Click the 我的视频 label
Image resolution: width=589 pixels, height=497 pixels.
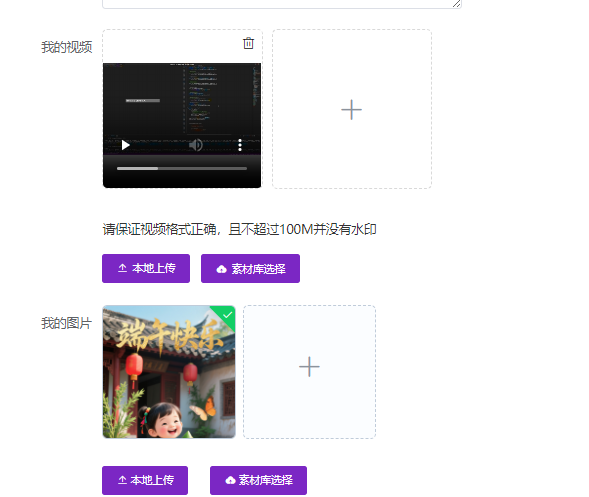66,47
